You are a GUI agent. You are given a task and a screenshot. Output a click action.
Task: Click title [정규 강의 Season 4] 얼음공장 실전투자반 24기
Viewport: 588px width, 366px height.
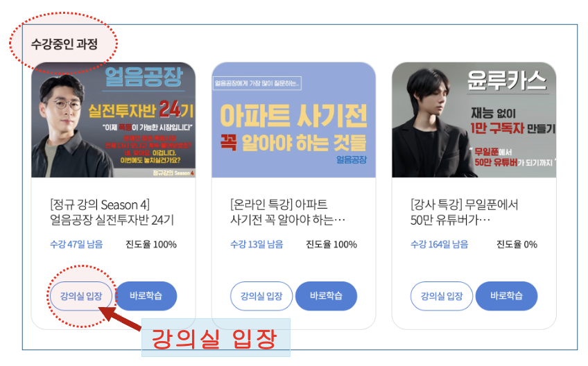coord(112,212)
